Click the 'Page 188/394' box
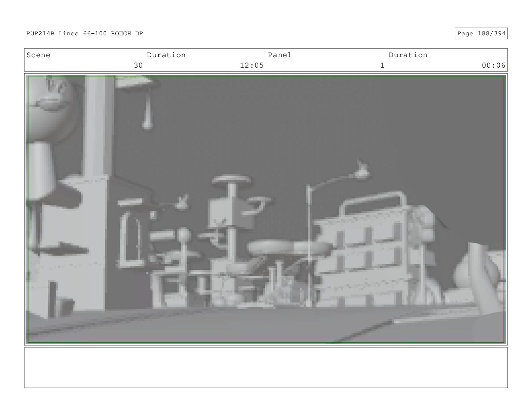The width and height of the screenshot is (532, 412). pos(481,34)
